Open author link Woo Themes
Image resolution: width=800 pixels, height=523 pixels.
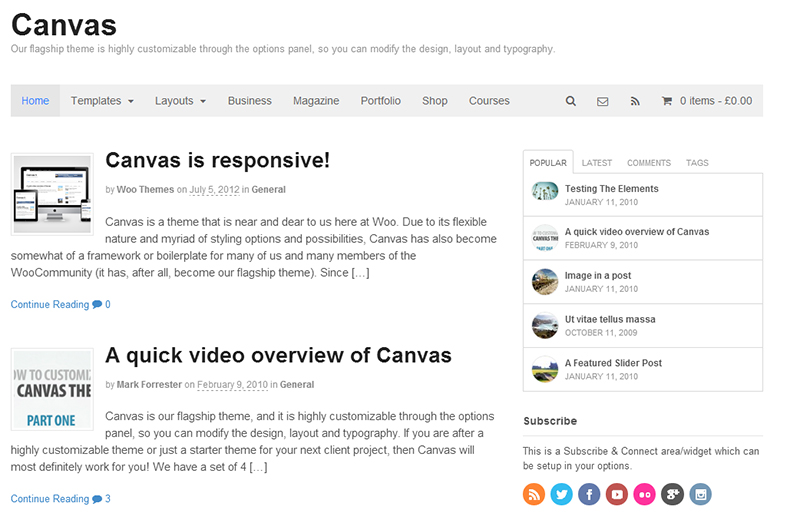pyautogui.click(x=145, y=189)
